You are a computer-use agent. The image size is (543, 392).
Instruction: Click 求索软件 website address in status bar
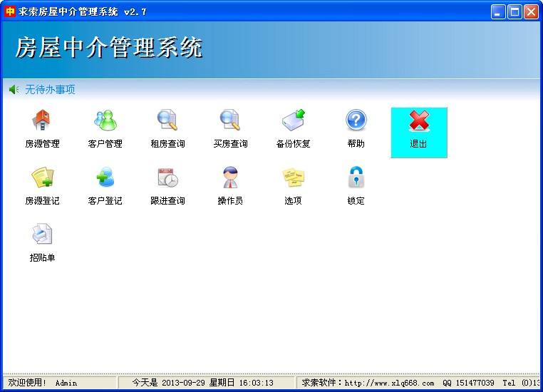(x=368, y=383)
